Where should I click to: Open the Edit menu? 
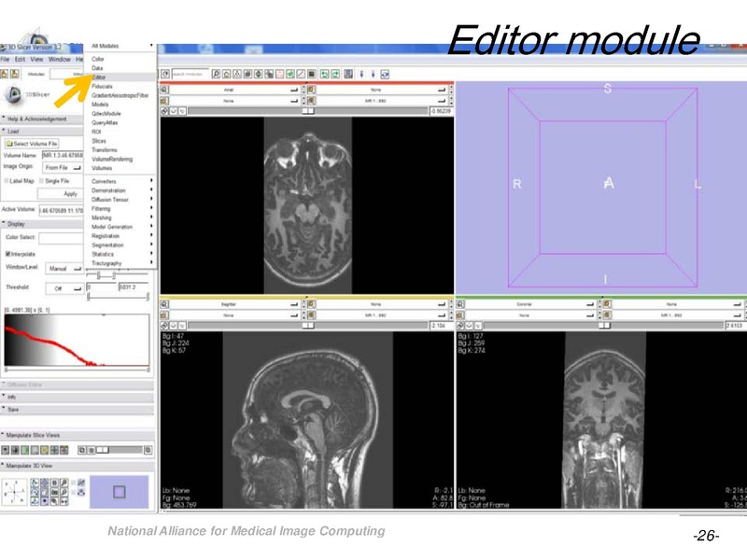20,59
